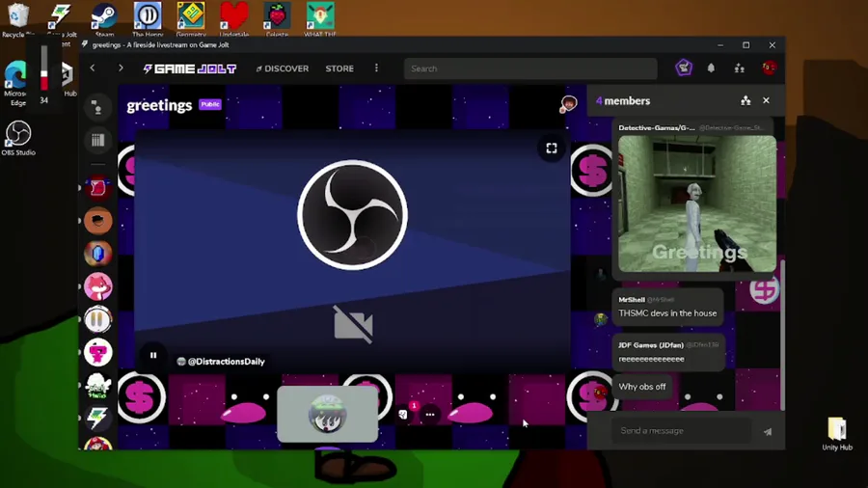The width and height of the screenshot is (868, 488).
Task: Click the greetings fireside title
Action: (159, 105)
